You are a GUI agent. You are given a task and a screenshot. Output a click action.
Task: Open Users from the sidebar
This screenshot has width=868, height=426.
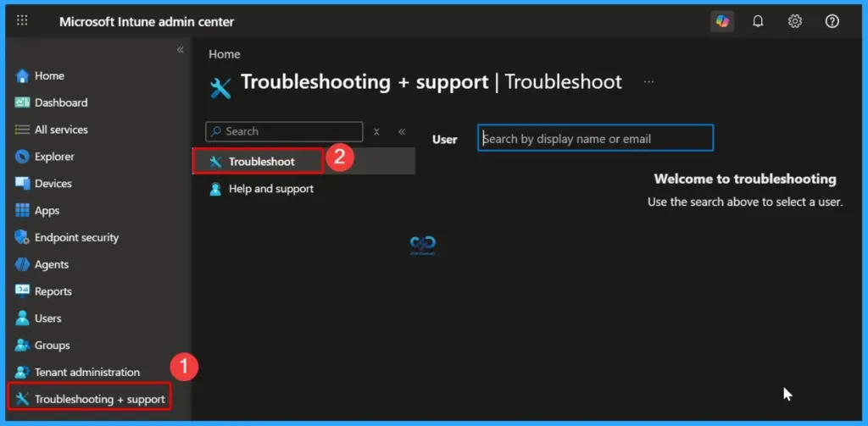point(48,318)
